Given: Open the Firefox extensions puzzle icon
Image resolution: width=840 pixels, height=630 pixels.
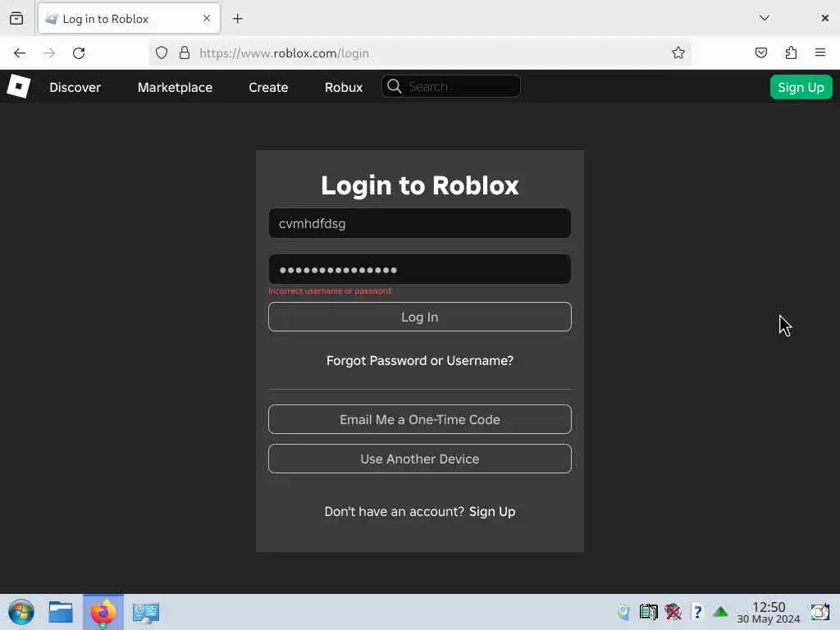Looking at the screenshot, I should 791,52.
